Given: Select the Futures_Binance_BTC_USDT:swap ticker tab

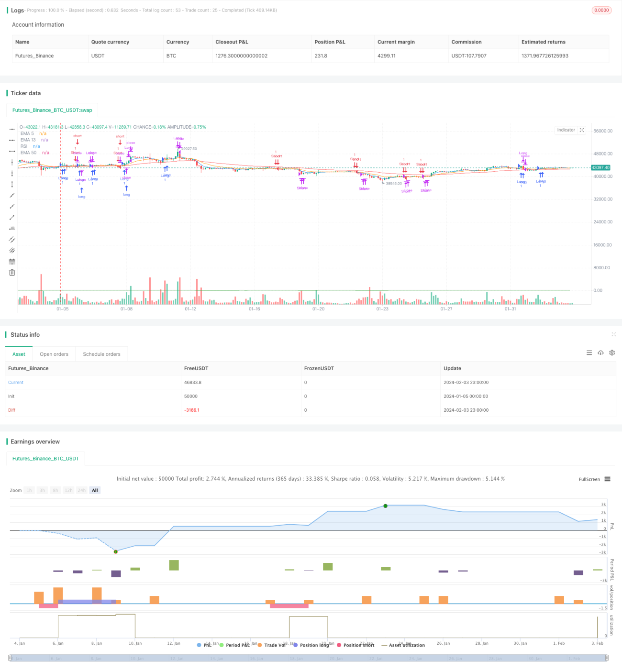Looking at the screenshot, I should click(x=52, y=110).
